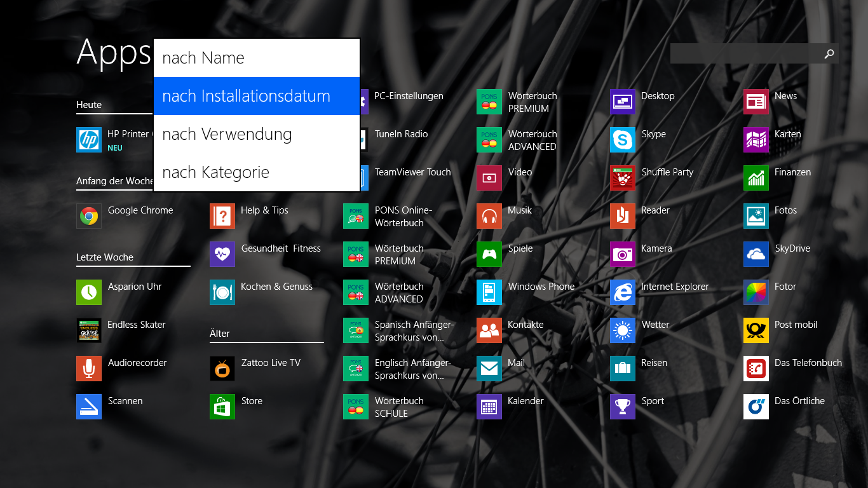Image resolution: width=868 pixels, height=488 pixels.
Task: Choose nach Verwendung sorting
Action: (x=257, y=134)
